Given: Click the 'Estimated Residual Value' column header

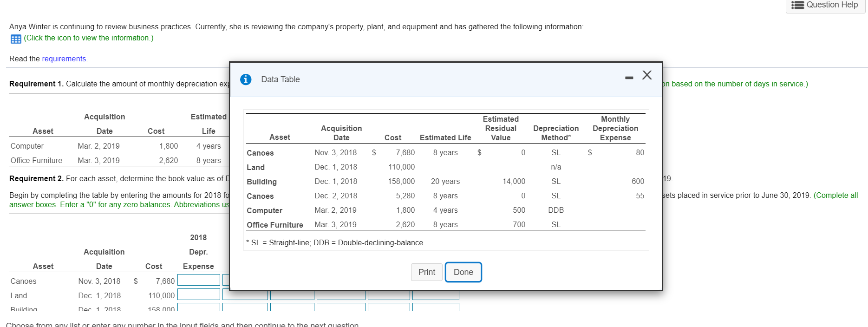Looking at the screenshot, I should coord(501,128).
